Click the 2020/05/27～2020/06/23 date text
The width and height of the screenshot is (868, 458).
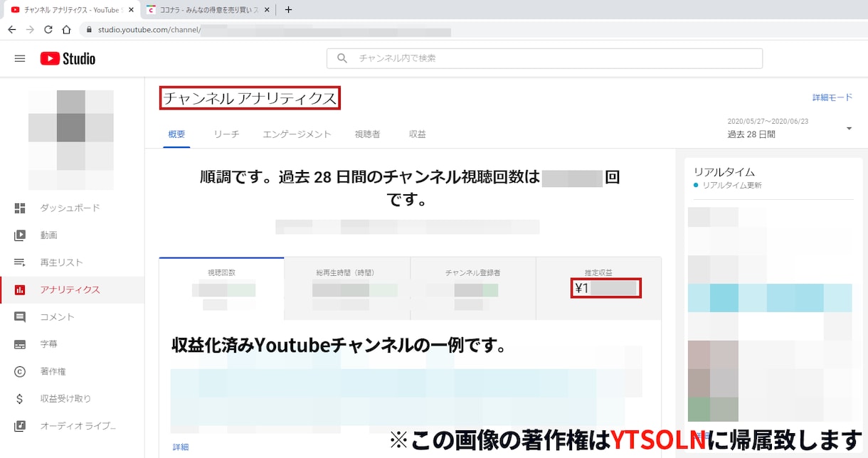pos(768,121)
